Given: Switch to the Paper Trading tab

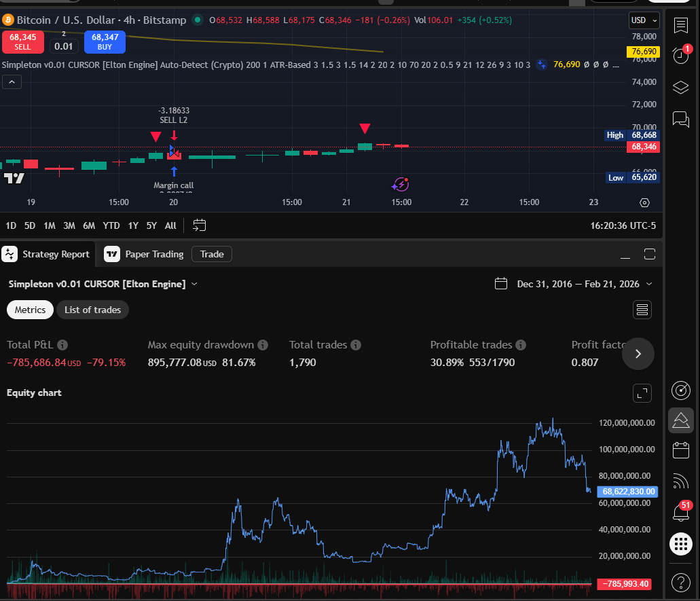Looking at the screenshot, I should coord(144,254).
